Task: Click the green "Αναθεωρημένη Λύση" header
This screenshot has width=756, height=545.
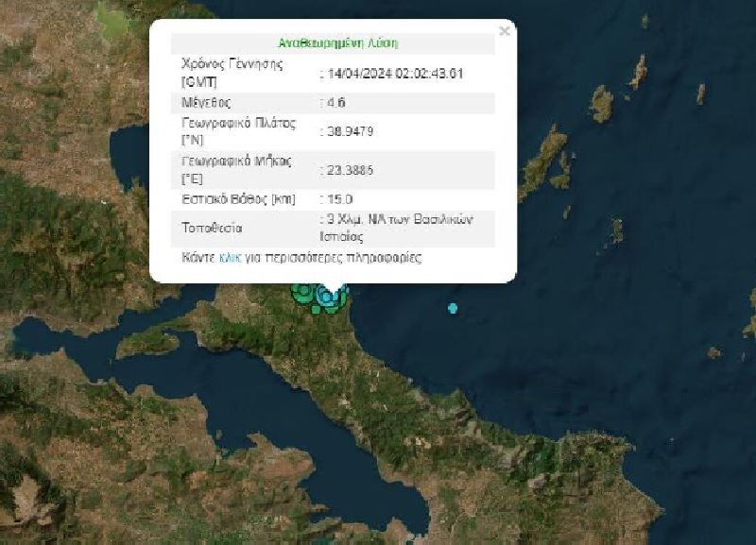Action: [337, 43]
